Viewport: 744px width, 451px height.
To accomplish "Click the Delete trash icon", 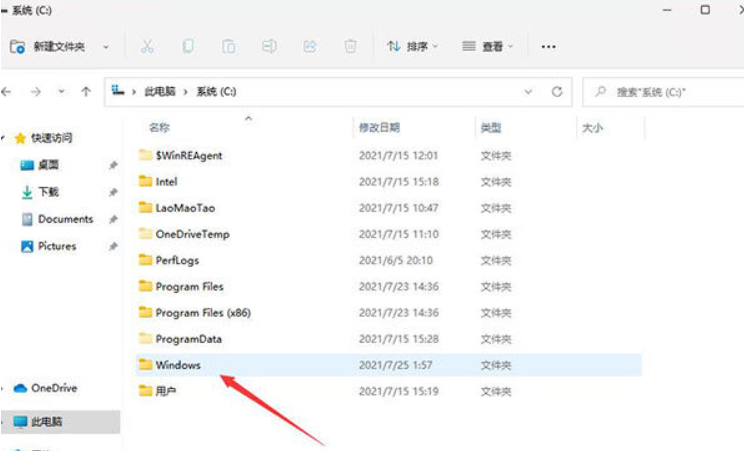I will click(x=350, y=47).
